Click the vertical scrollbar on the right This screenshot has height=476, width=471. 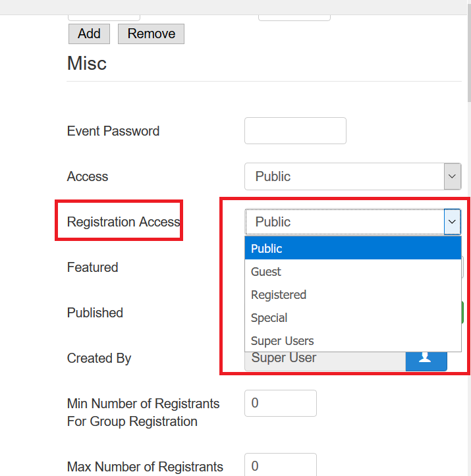pyautogui.click(x=469, y=58)
